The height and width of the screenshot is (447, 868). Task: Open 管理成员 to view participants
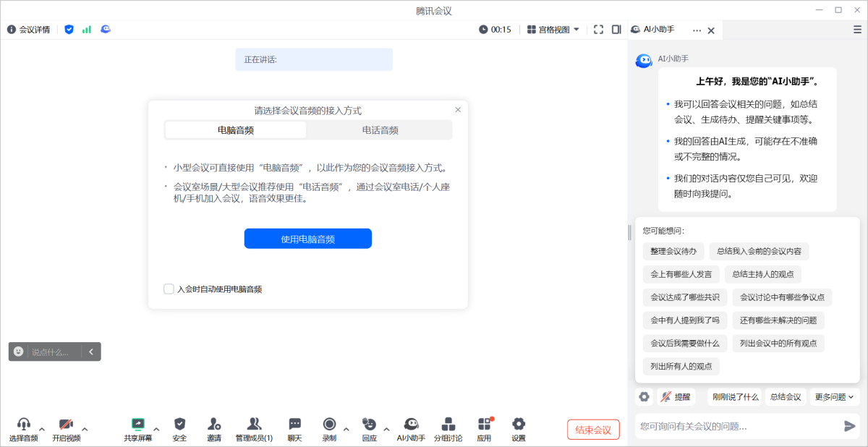(254, 428)
